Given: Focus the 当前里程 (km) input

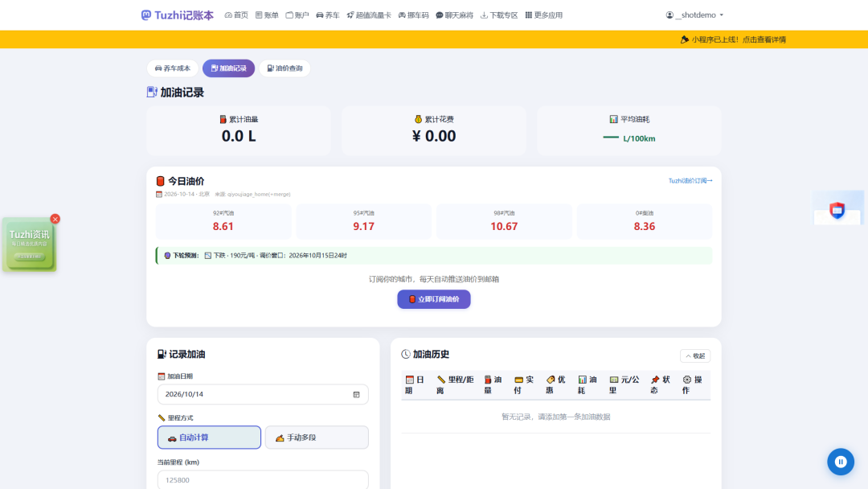Looking at the screenshot, I should pyautogui.click(x=263, y=479).
